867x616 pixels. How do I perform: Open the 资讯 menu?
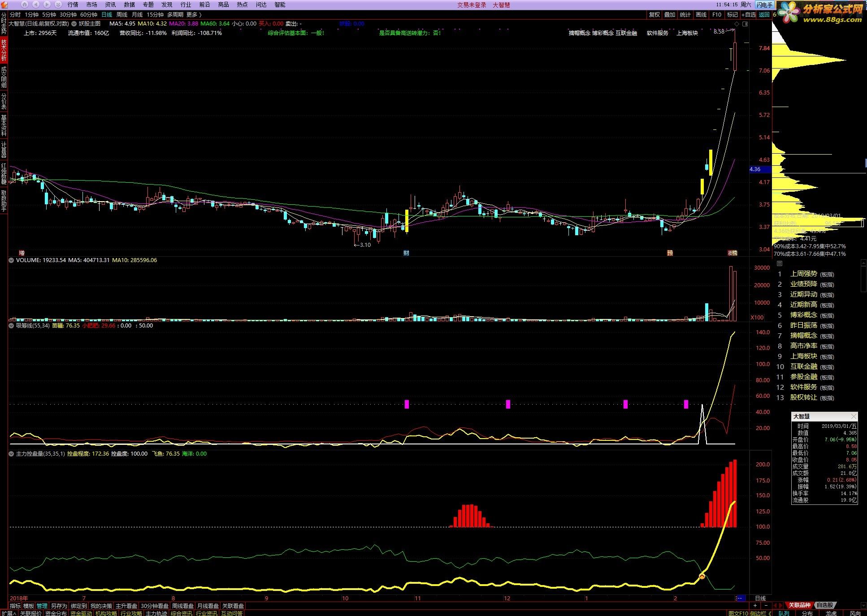pos(110,4)
